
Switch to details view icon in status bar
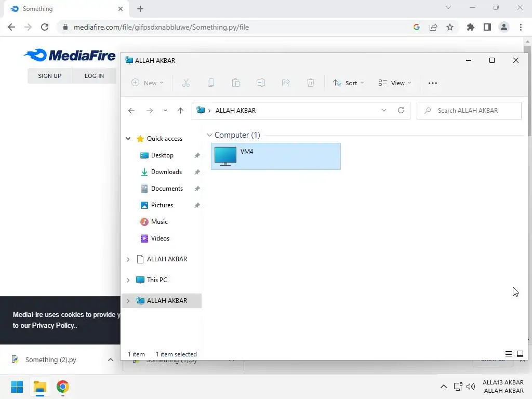(508, 354)
